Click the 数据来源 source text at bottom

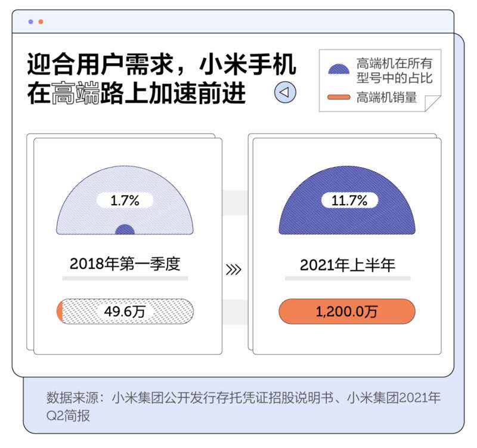coord(243,406)
